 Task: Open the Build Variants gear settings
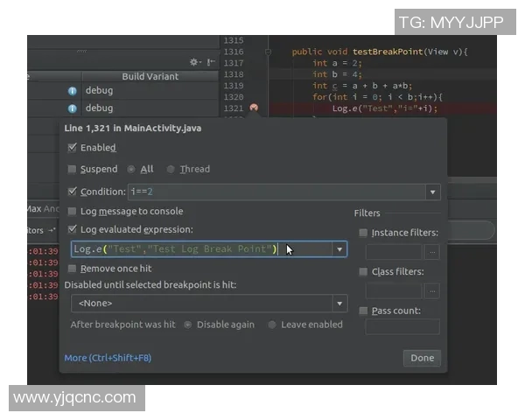[194, 62]
